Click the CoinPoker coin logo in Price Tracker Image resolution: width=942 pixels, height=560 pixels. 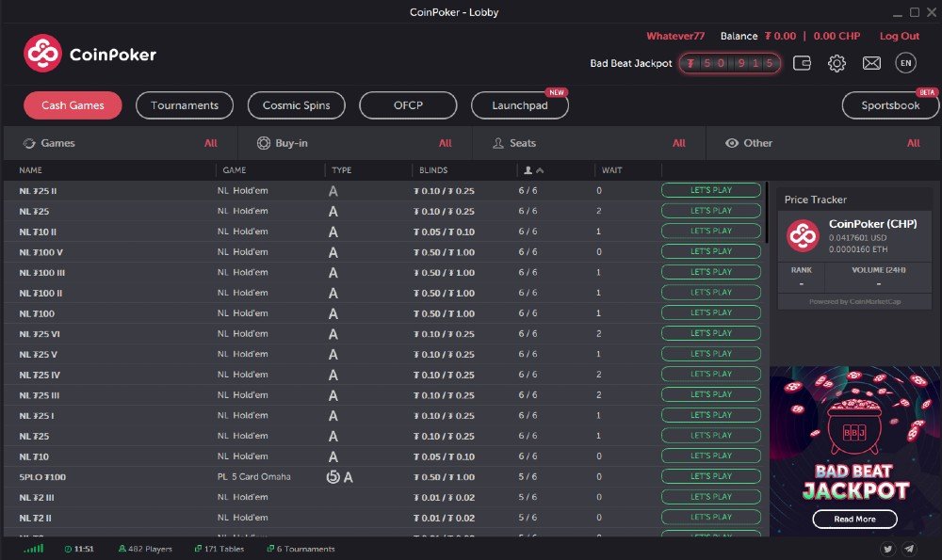tap(803, 235)
